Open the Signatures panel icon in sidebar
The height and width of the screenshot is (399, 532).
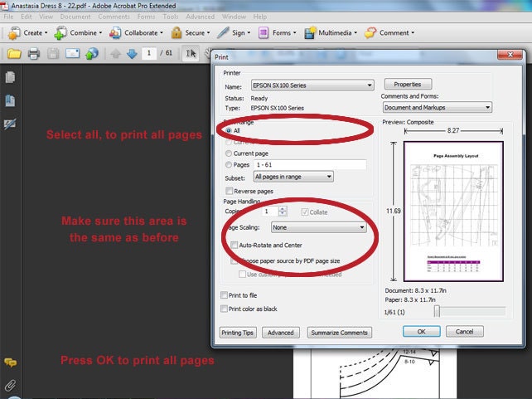point(10,124)
